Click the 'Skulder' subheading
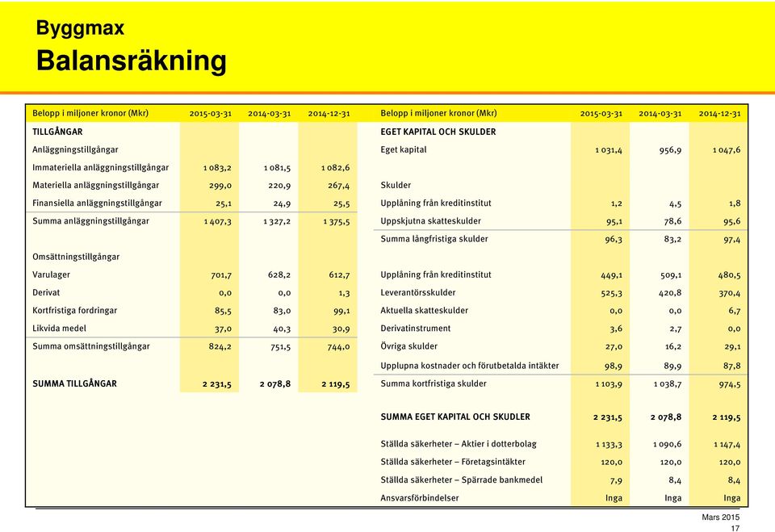This screenshot has height=532, width=775. click(x=396, y=186)
